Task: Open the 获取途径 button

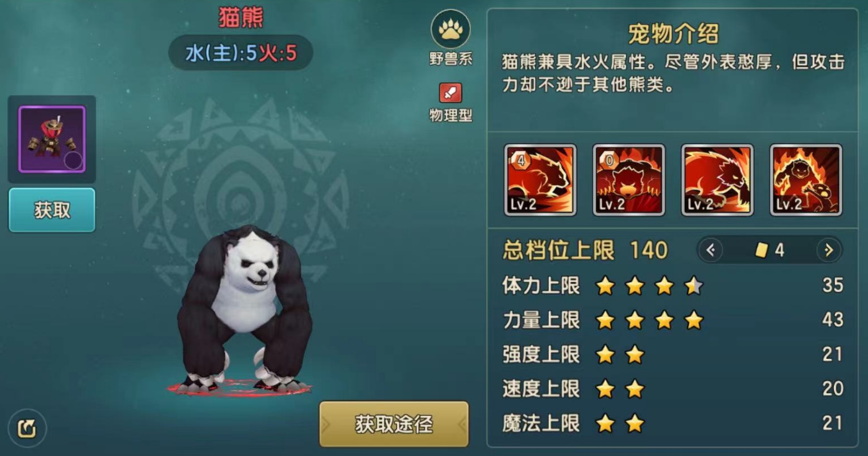Action: (x=394, y=424)
